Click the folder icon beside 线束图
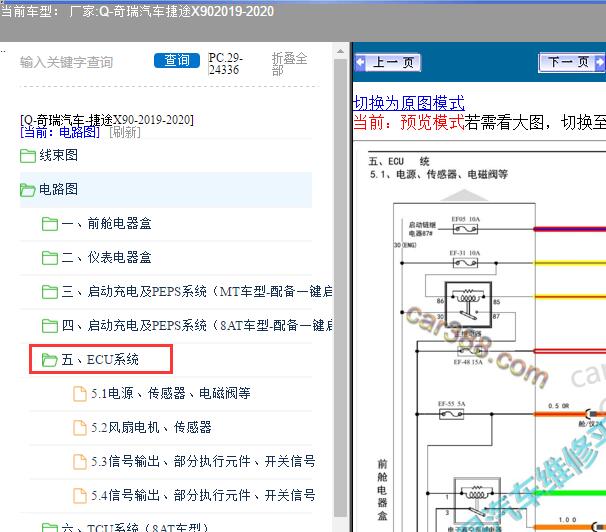 point(28,156)
